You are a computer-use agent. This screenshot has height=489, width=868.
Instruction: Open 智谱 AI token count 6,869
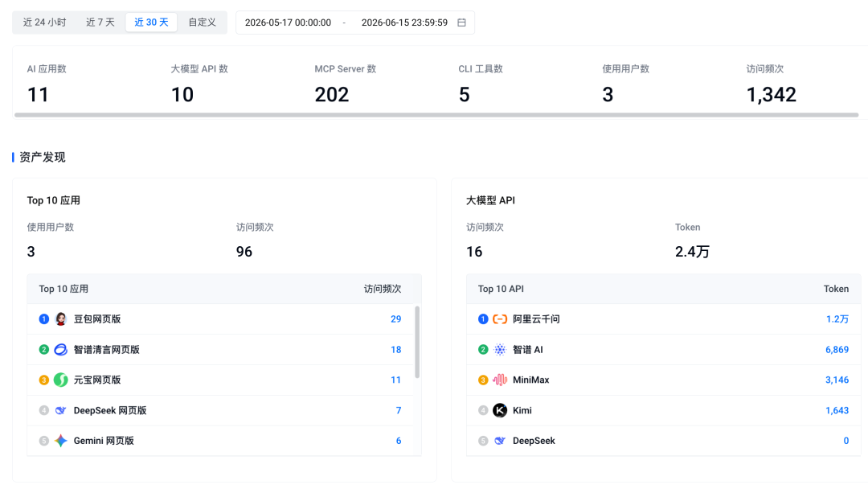[x=837, y=349]
